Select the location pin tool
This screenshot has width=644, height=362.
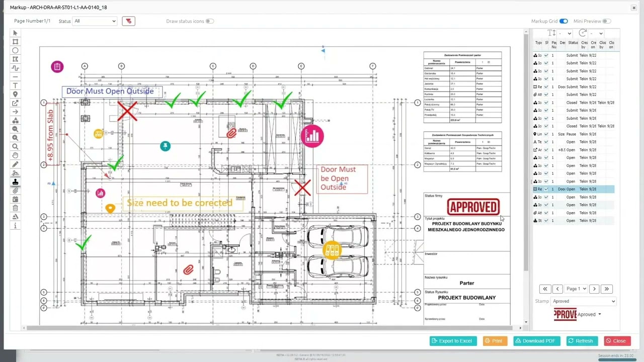(x=15, y=94)
